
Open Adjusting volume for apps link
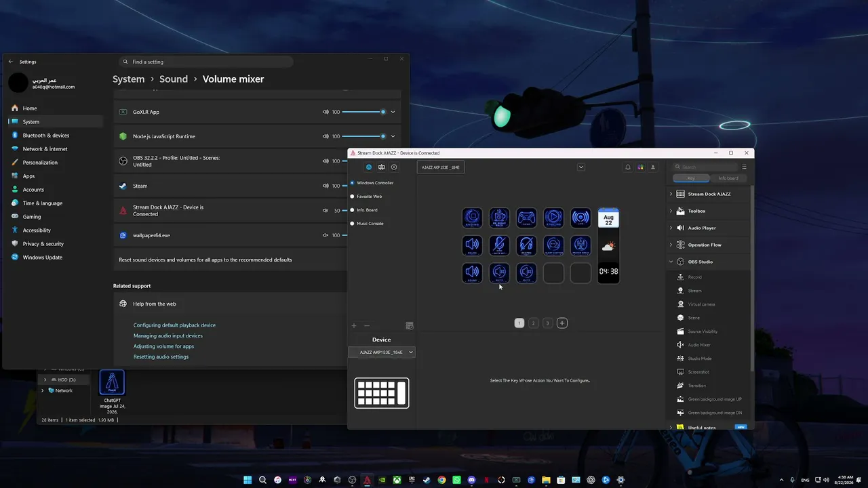(x=163, y=346)
